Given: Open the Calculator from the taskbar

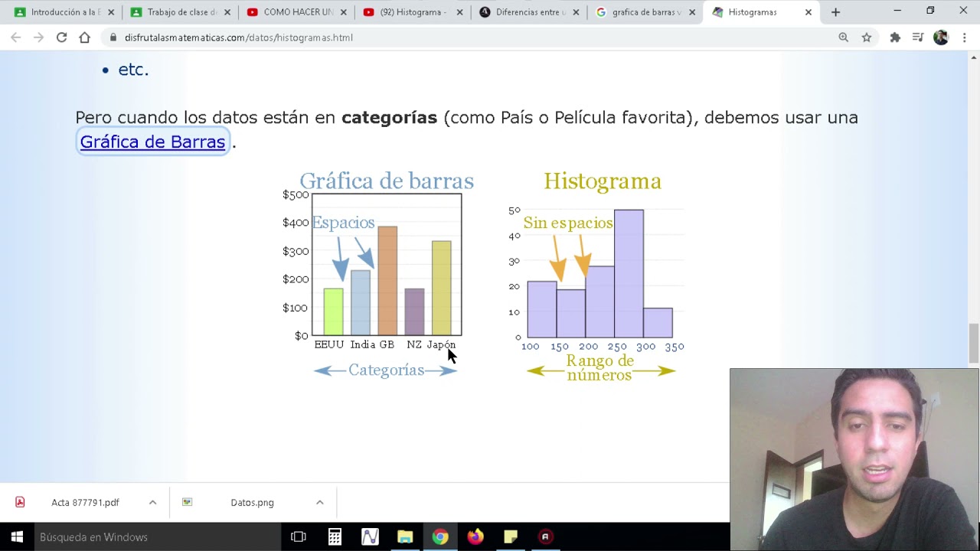Looking at the screenshot, I should coord(335,536).
